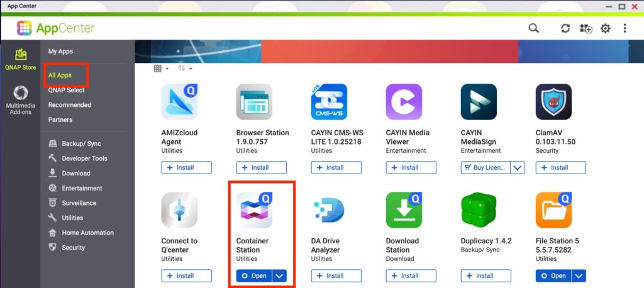
Task: Expand CAYIN MediaSign Buy License arrow
Action: point(518,168)
